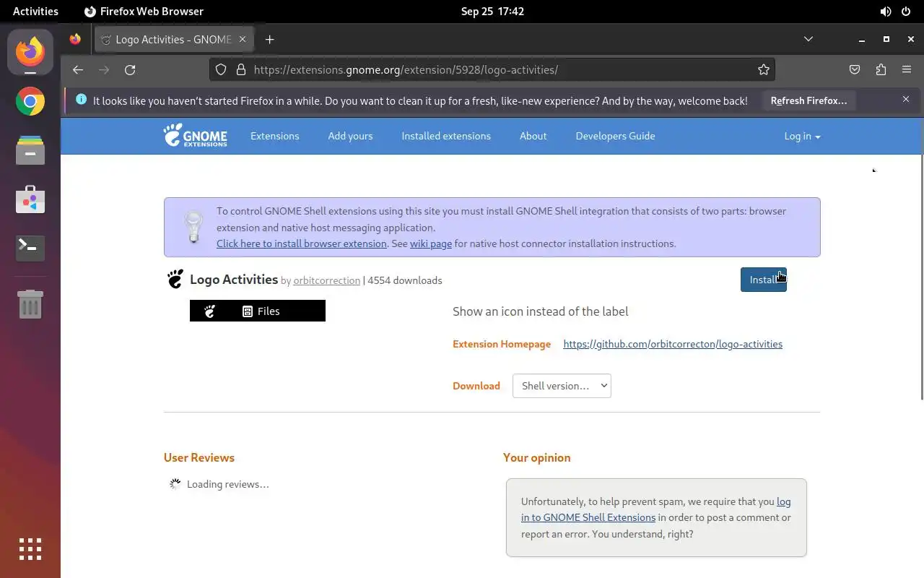Click the tracking protection shield icon
Image resolution: width=924 pixels, height=578 pixels.
point(222,69)
